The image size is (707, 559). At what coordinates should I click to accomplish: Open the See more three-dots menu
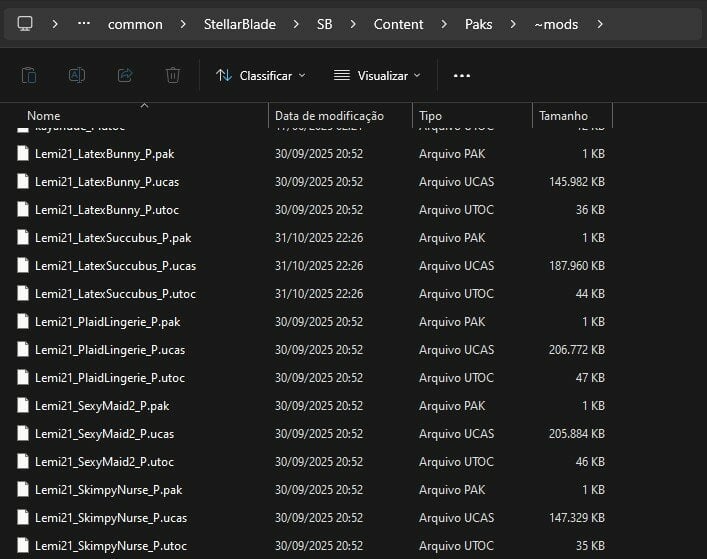click(x=462, y=76)
